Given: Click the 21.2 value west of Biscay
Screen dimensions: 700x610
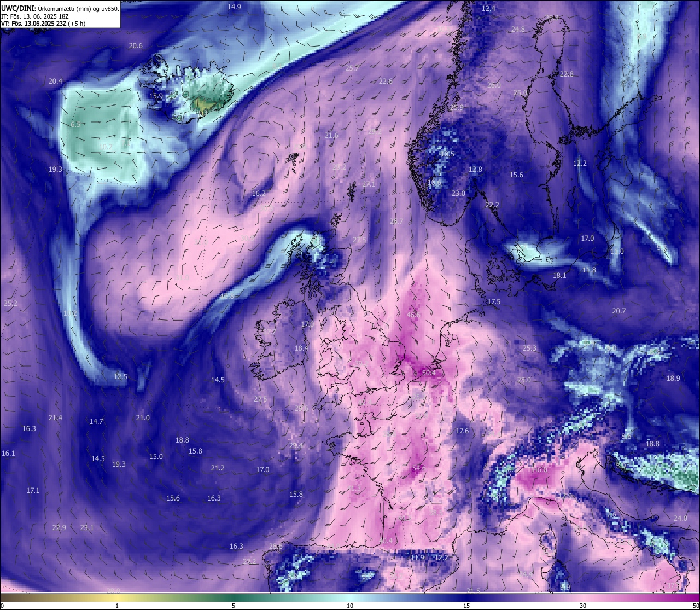Looking at the screenshot, I should pyautogui.click(x=217, y=468).
